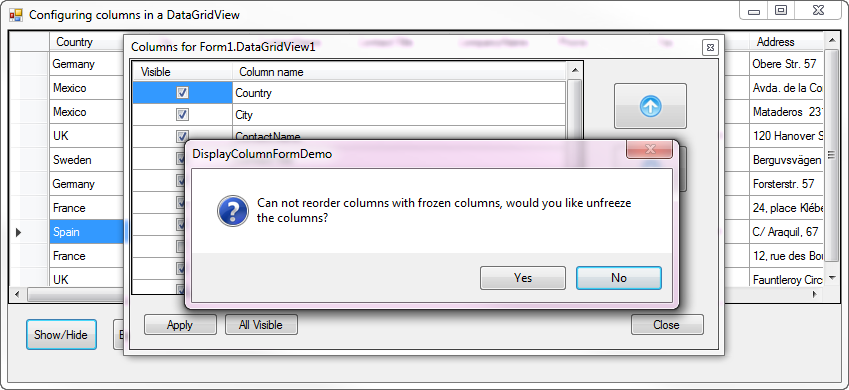This screenshot has width=849, height=390.
Task: Click the main grid scroll-right arrow
Action: pos(815,295)
